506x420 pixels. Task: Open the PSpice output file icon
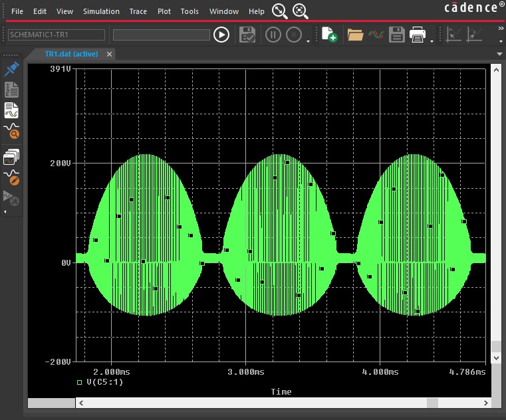pos(11,89)
